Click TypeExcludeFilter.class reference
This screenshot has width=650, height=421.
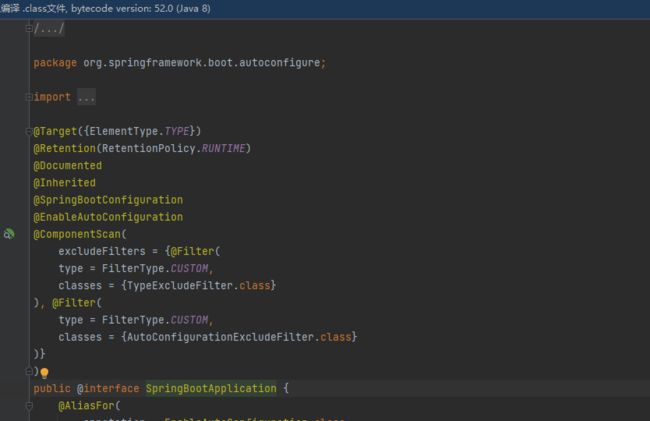(199, 286)
